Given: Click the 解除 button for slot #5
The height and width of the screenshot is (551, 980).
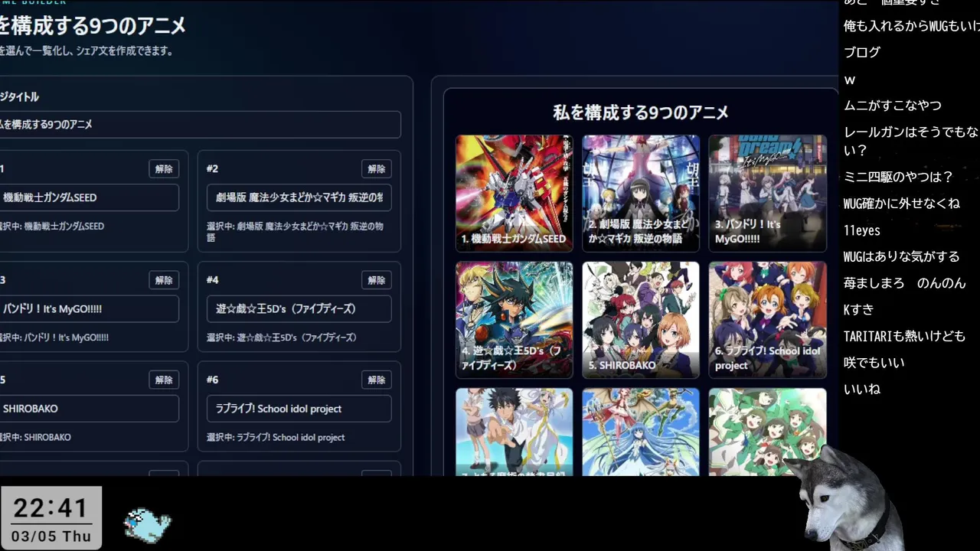Looking at the screenshot, I should tap(164, 380).
